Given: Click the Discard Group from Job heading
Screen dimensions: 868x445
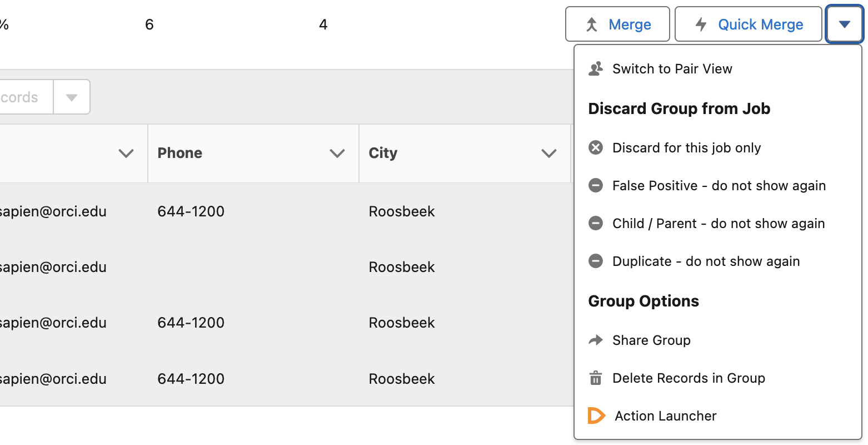Looking at the screenshot, I should (679, 108).
